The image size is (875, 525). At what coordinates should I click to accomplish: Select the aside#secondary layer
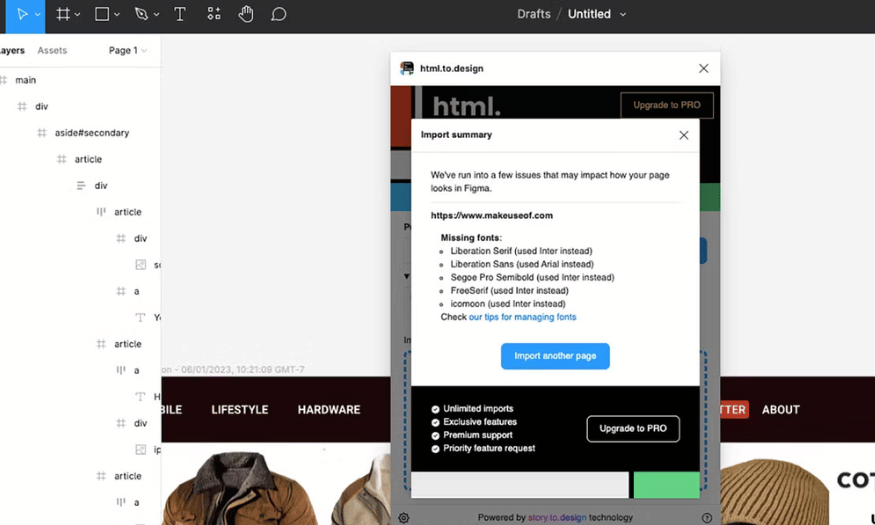tap(91, 133)
